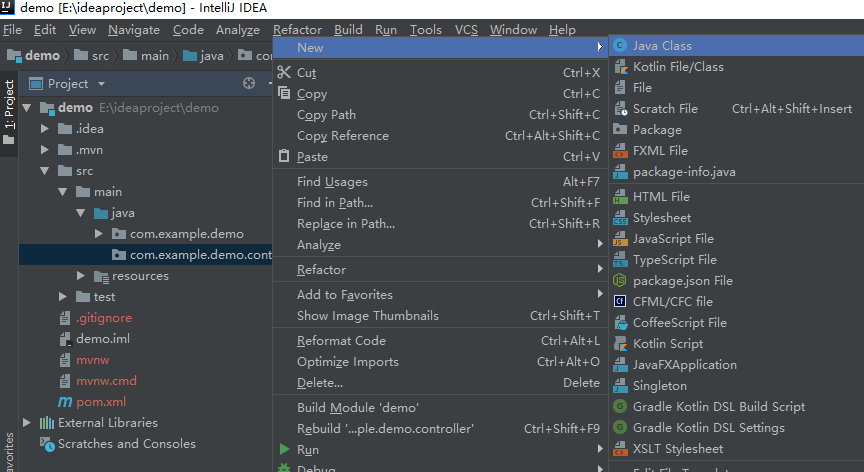
Task: Click the Stylesheet CSS icon
Action: (x=620, y=218)
